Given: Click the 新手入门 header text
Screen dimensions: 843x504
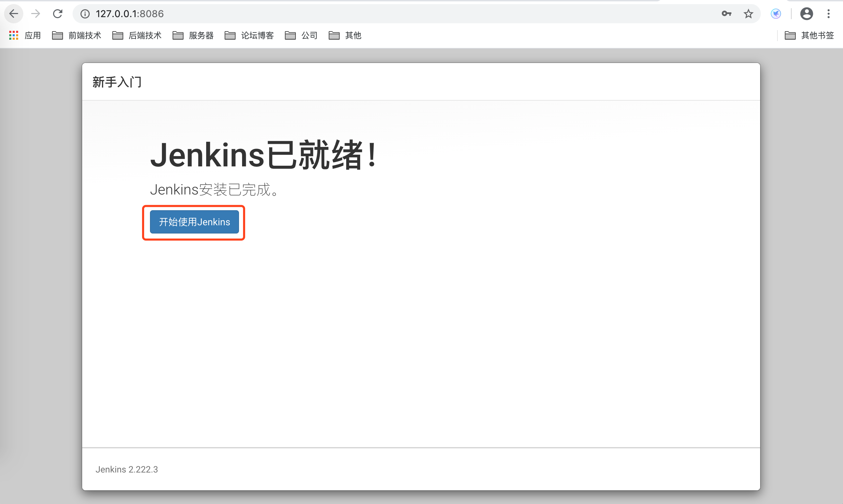Looking at the screenshot, I should (x=117, y=82).
